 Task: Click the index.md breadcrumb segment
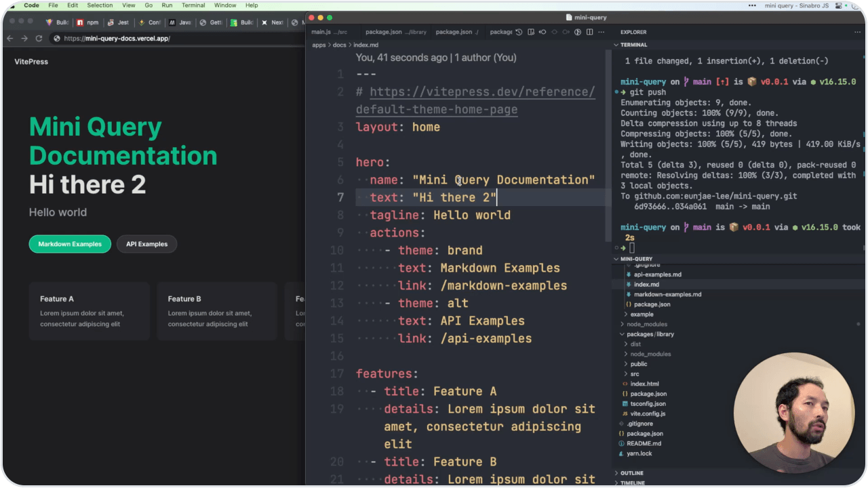click(366, 45)
